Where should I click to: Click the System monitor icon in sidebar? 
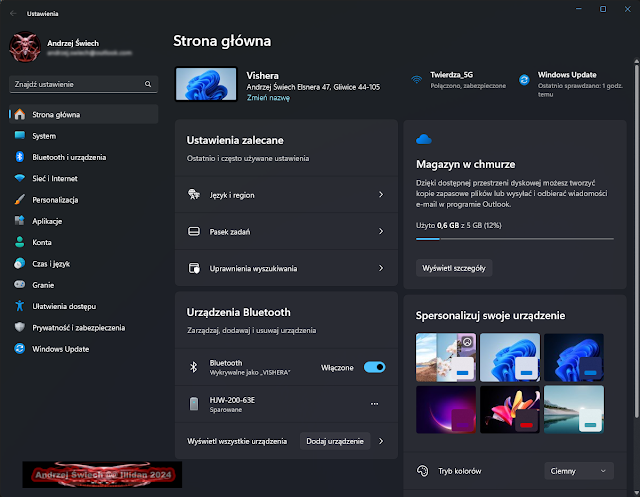coord(20,135)
